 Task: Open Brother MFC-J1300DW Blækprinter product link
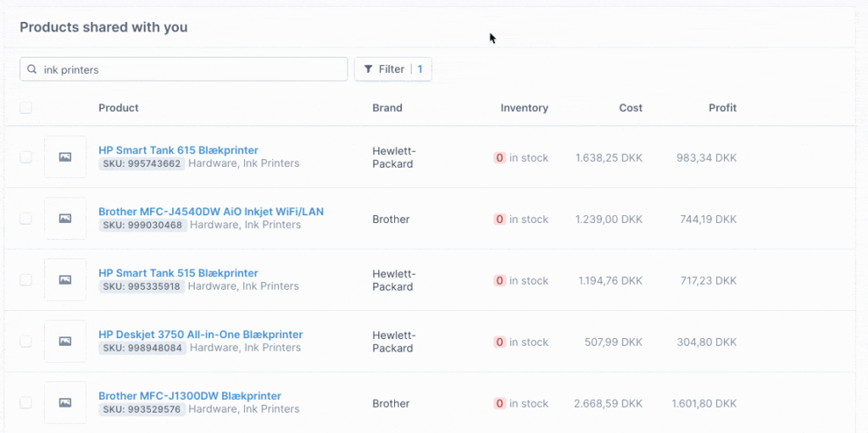(x=190, y=396)
